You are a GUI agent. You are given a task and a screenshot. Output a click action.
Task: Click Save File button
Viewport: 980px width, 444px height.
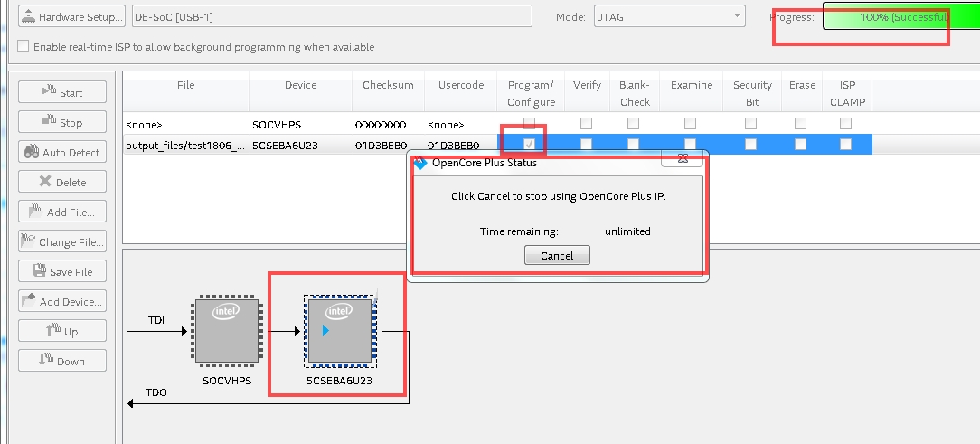coord(62,271)
